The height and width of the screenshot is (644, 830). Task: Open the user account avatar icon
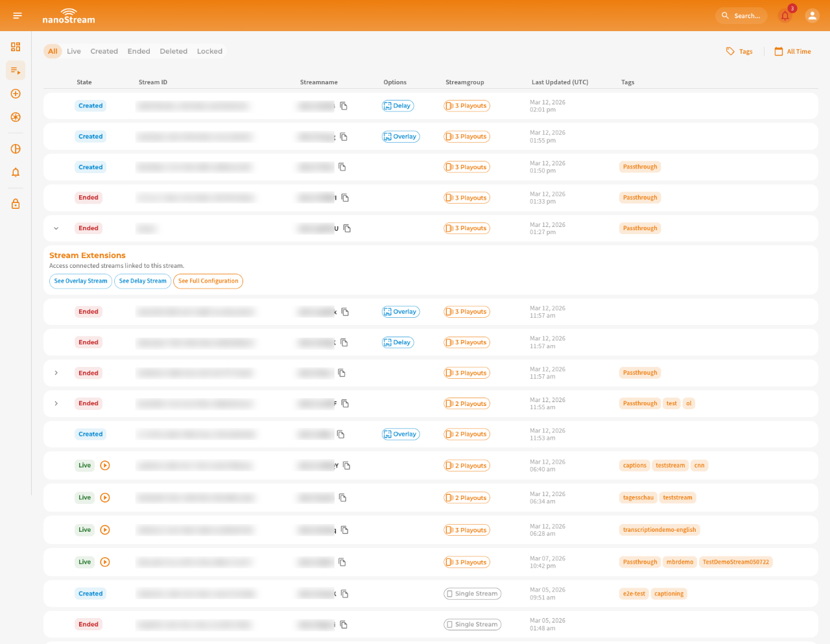click(x=812, y=16)
